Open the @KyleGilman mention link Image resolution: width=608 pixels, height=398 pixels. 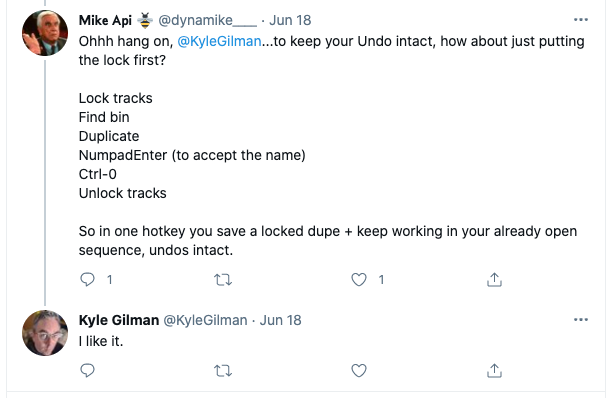pos(219,41)
